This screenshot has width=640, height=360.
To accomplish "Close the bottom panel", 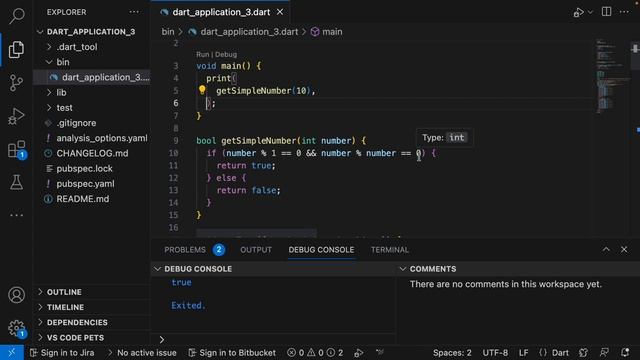I will pyautogui.click(x=624, y=249).
